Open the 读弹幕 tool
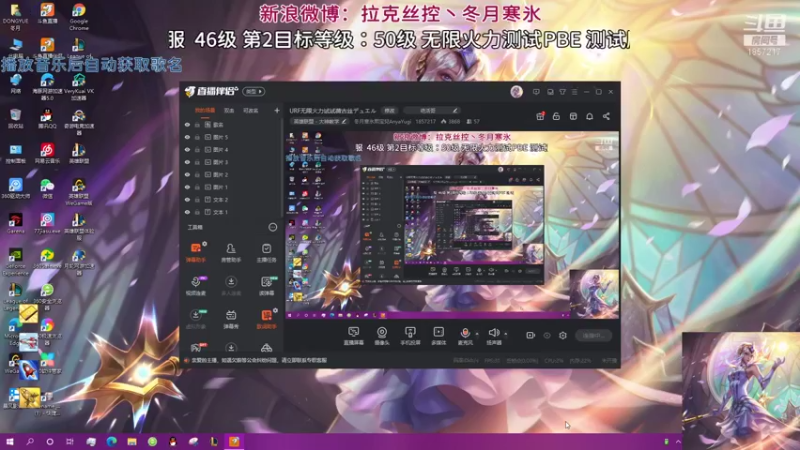Viewport: 800px width, 450px height. click(266, 285)
